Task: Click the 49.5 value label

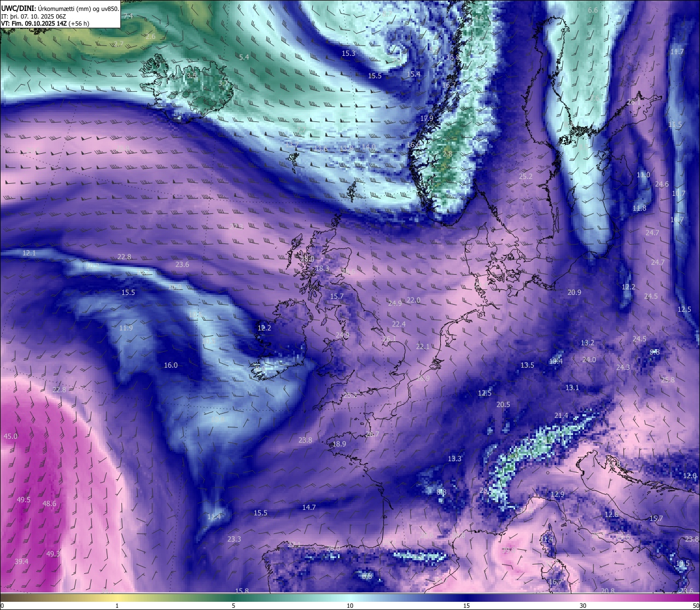Action: (24, 500)
